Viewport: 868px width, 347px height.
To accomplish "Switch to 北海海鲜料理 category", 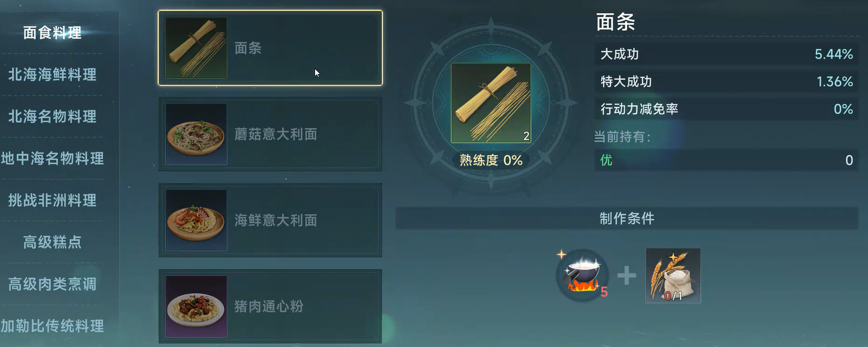I will click(x=52, y=75).
